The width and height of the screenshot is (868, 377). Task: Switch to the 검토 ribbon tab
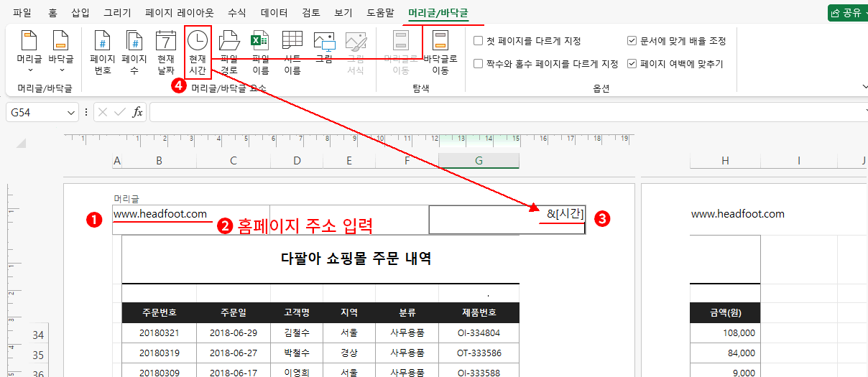coord(312,13)
